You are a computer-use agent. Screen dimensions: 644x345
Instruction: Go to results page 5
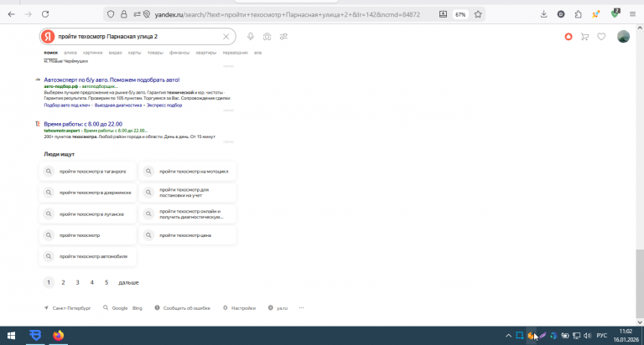tap(106, 283)
